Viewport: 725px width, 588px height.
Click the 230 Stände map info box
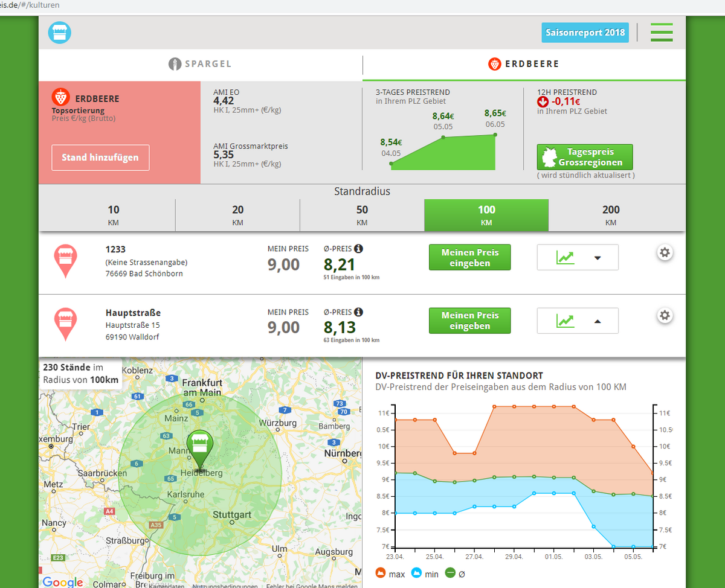(81, 374)
